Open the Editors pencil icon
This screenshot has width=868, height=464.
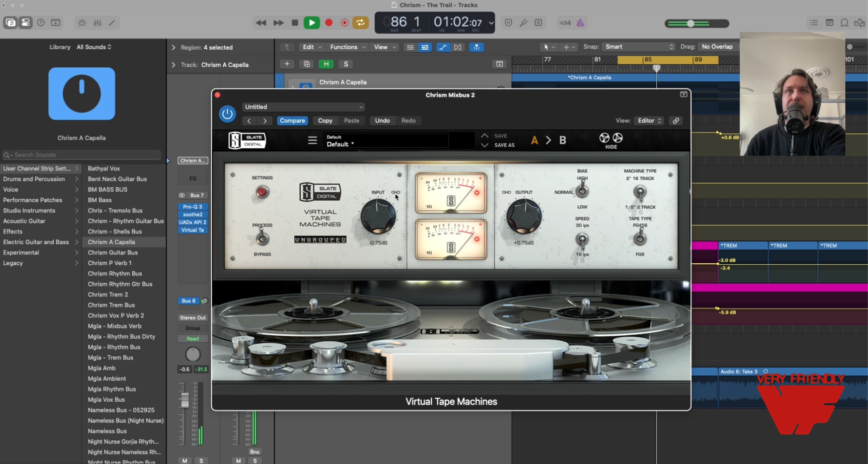(x=112, y=22)
